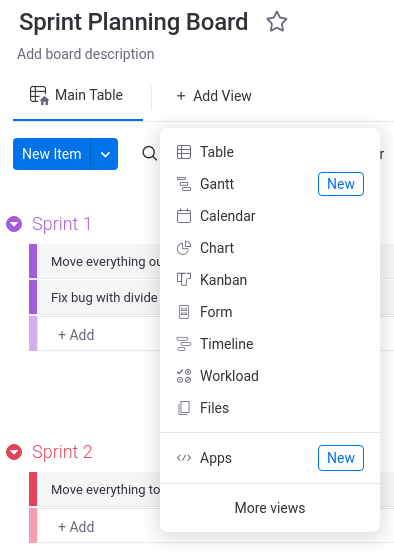Screen dimensions: 394x552
Task: Click the Workload view icon
Action: (x=184, y=376)
